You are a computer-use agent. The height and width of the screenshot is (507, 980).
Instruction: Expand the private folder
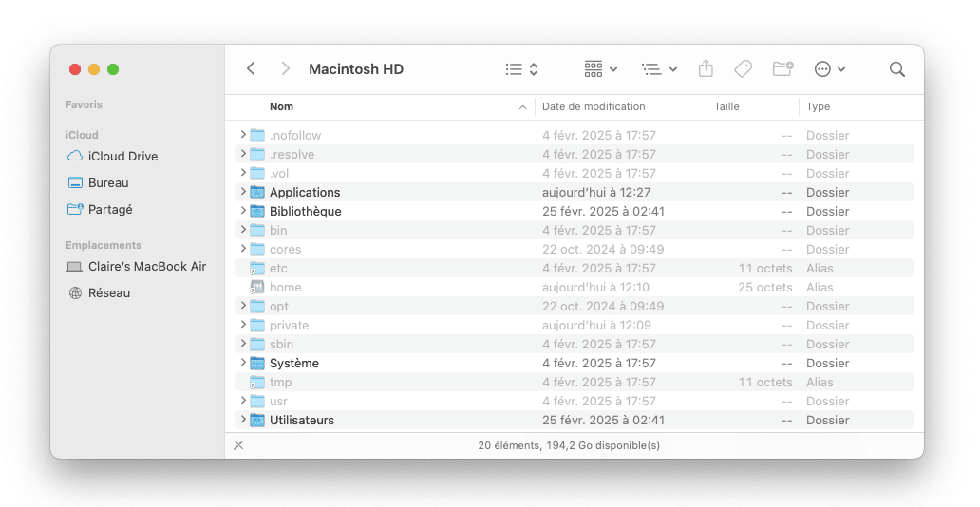pyautogui.click(x=243, y=325)
